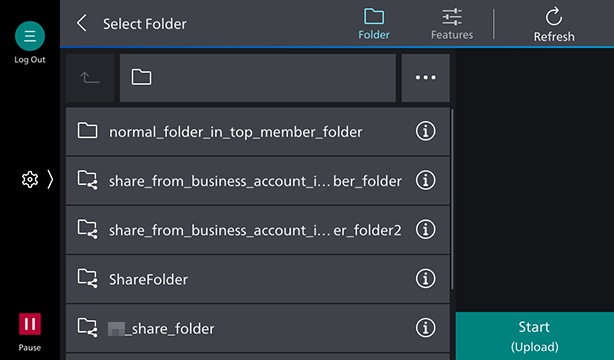
Task: Open settings gear in the sidebar
Action: click(30, 180)
